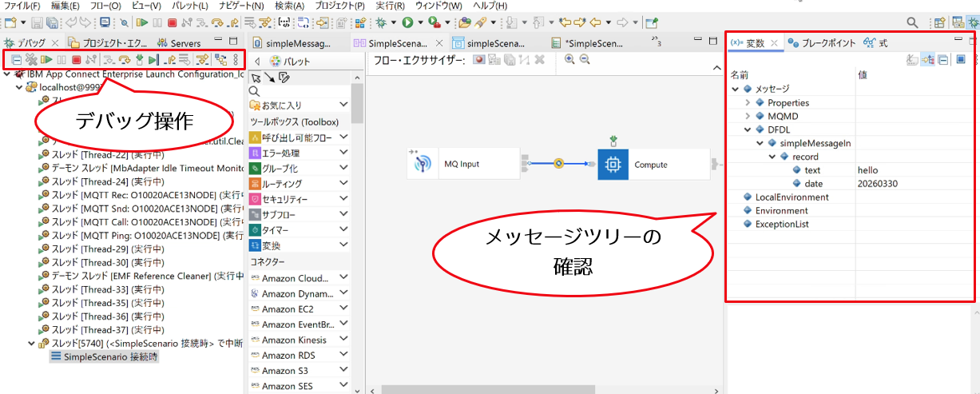The height and width of the screenshot is (394, 980).
Task: Click Resume in the Debug view toolbar
Action: coord(46,59)
